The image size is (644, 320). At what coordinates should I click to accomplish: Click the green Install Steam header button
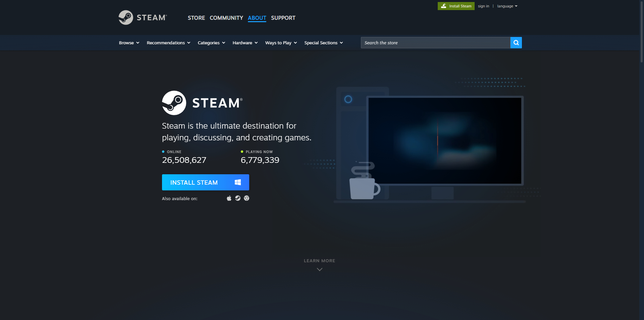click(x=456, y=6)
